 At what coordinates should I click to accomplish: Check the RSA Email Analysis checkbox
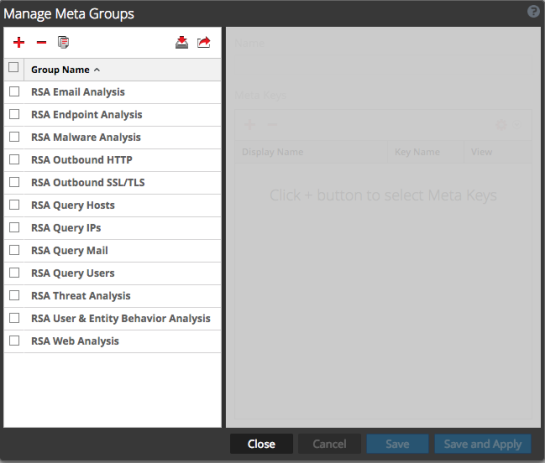tap(14, 91)
